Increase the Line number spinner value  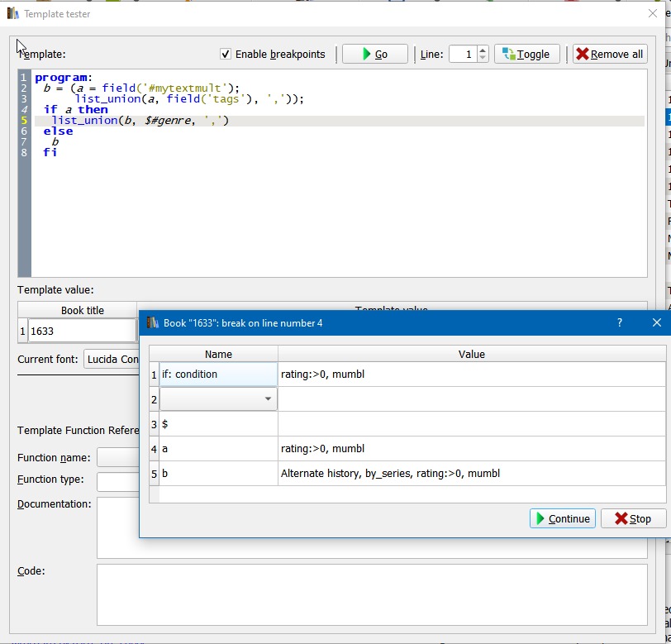[483, 50]
